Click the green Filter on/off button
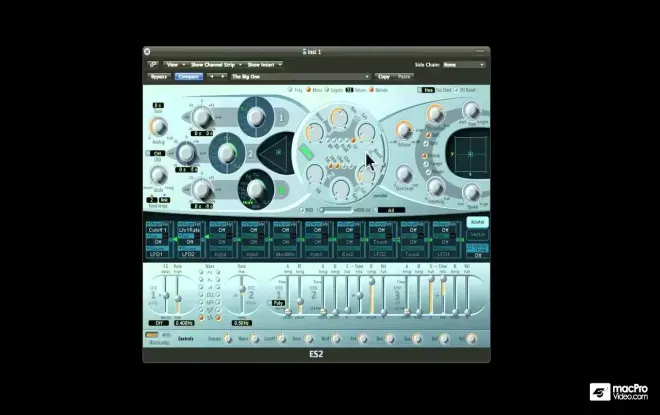 [306, 152]
